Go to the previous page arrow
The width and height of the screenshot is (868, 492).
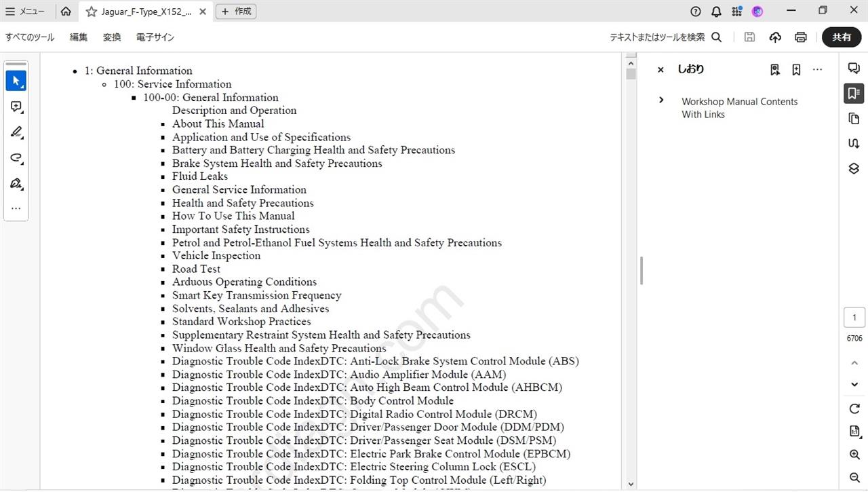click(854, 363)
